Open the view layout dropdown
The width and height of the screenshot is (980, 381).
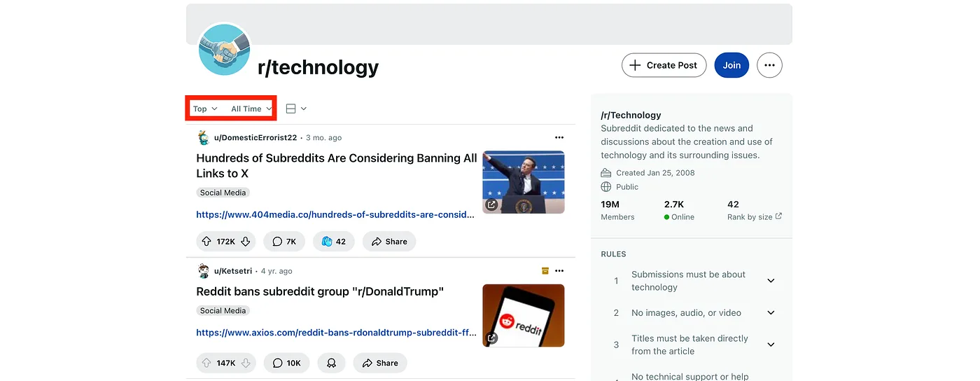point(296,109)
